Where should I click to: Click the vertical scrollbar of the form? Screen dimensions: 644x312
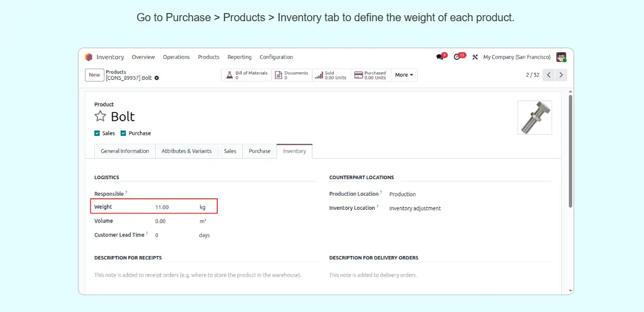coord(570,152)
